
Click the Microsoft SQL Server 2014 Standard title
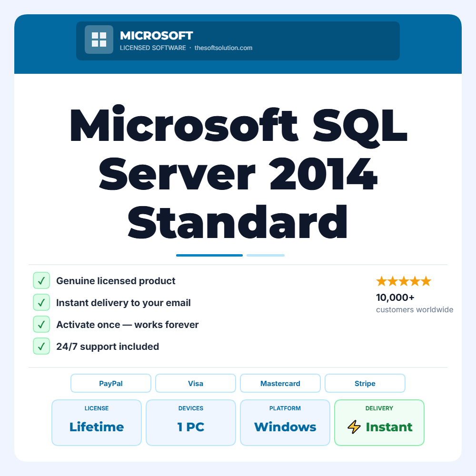(x=238, y=172)
